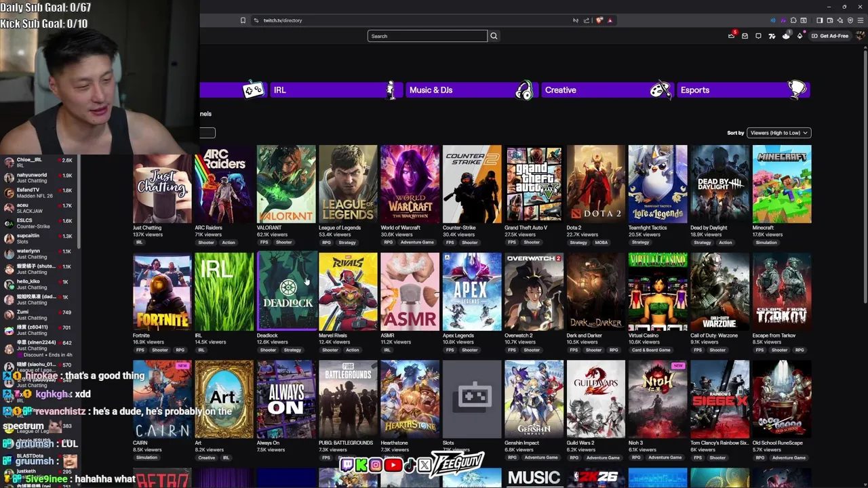Open the browser extensions puzzle icon
Image resolution: width=868 pixels, height=488 pixels.
[793, 20]
